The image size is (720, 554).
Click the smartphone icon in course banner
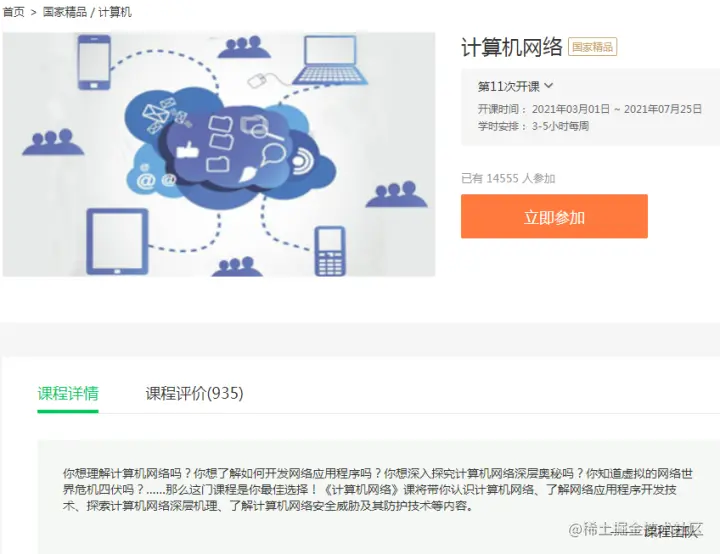[94, 62]
